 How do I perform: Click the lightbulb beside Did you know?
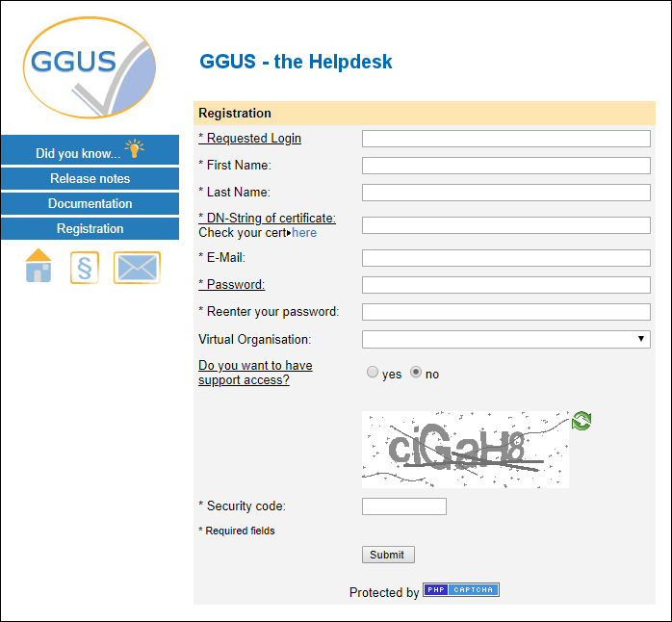pos(134,148)
